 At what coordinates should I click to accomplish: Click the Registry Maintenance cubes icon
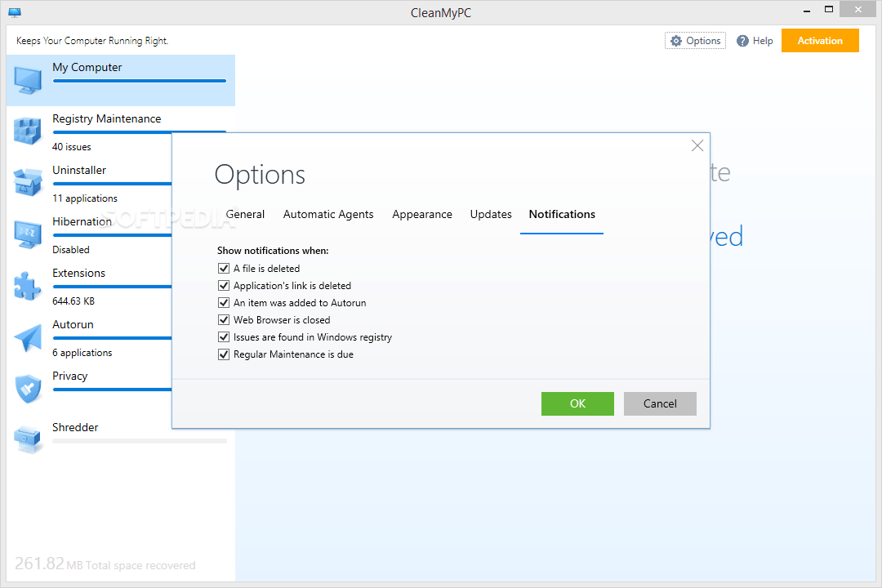(28, 131)
